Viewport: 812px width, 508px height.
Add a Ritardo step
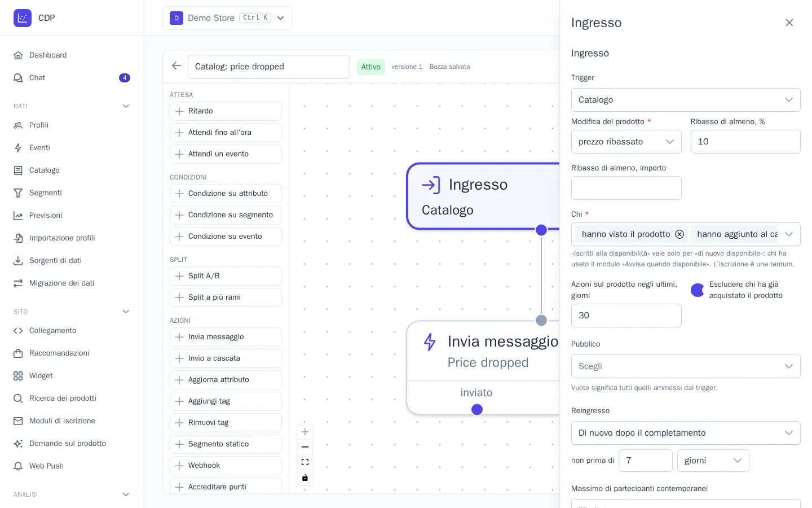pos(226,111)
